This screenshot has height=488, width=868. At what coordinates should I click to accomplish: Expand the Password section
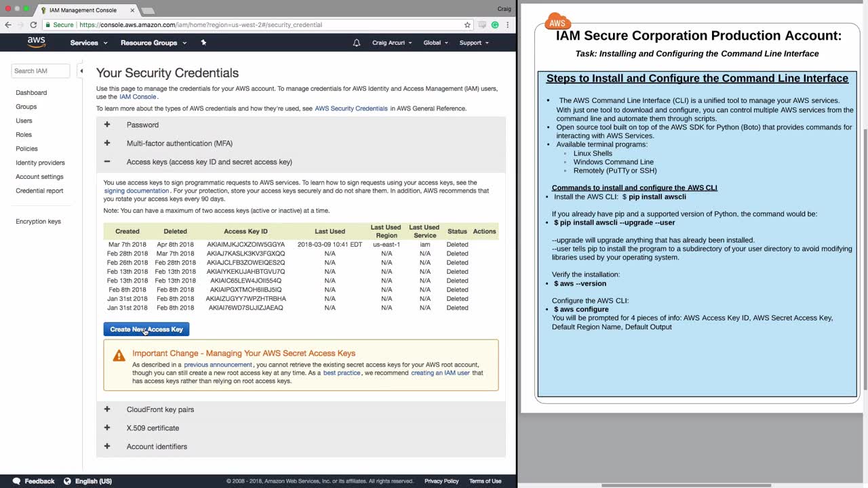(x=301, y=125)
